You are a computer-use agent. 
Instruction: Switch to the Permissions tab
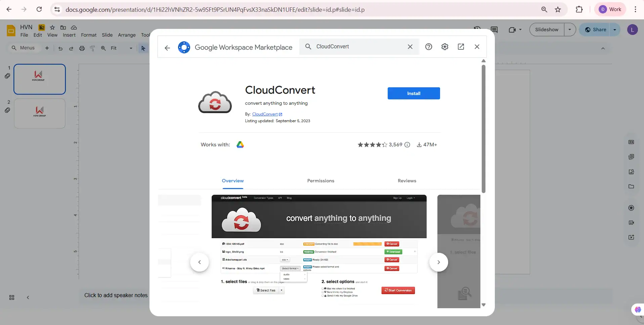point(320,181)
